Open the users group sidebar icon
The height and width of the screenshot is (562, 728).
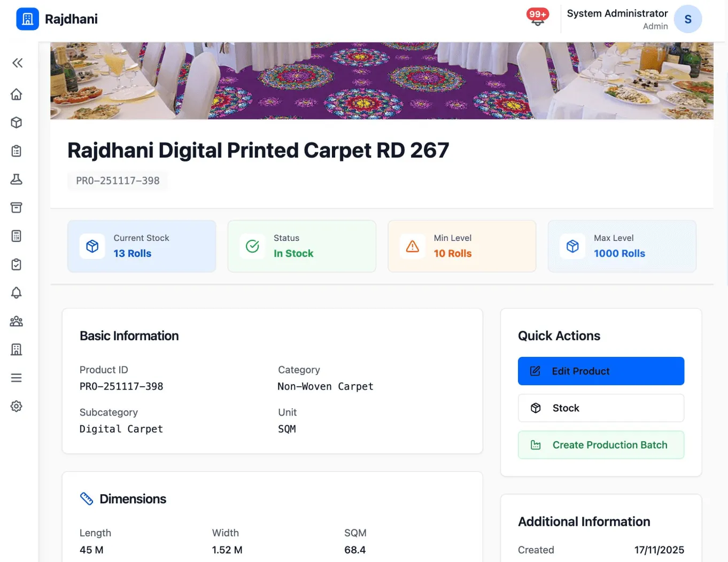(x=17, y=321)
